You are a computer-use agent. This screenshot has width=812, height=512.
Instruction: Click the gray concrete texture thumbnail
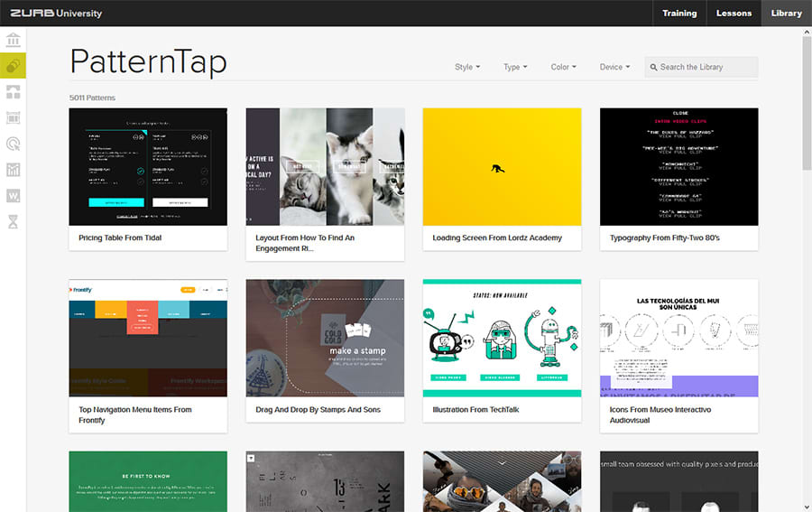pyautogui.click(x=325, y=481)
